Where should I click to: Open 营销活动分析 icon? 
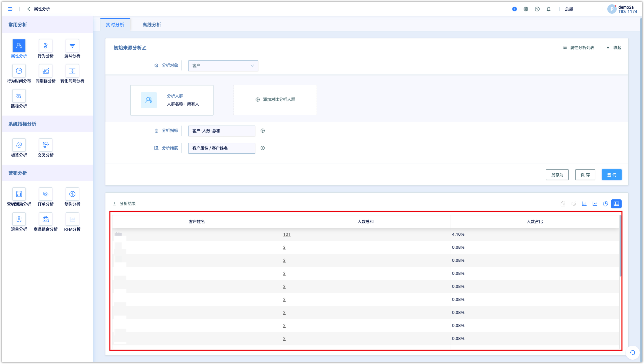point(19,194)
